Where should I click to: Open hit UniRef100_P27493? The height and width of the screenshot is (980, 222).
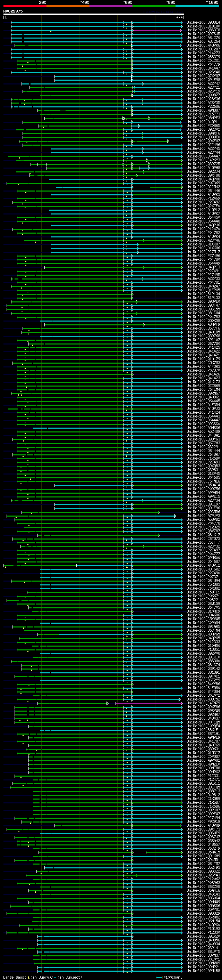coord(203,462)
